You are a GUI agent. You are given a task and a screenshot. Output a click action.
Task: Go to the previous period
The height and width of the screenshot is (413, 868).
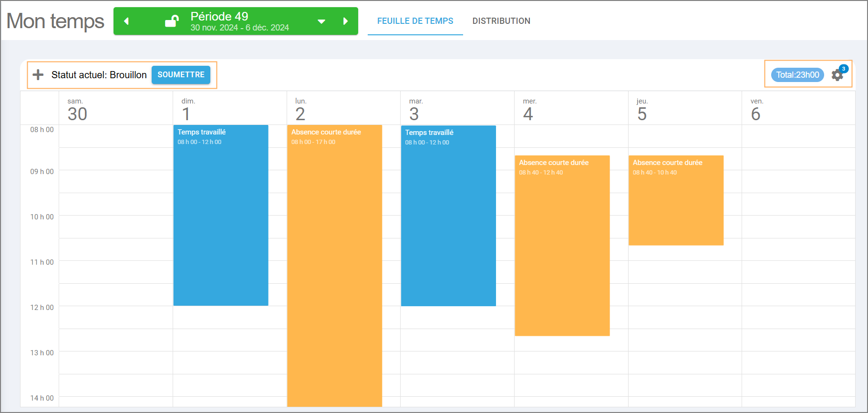coord(126,21)
